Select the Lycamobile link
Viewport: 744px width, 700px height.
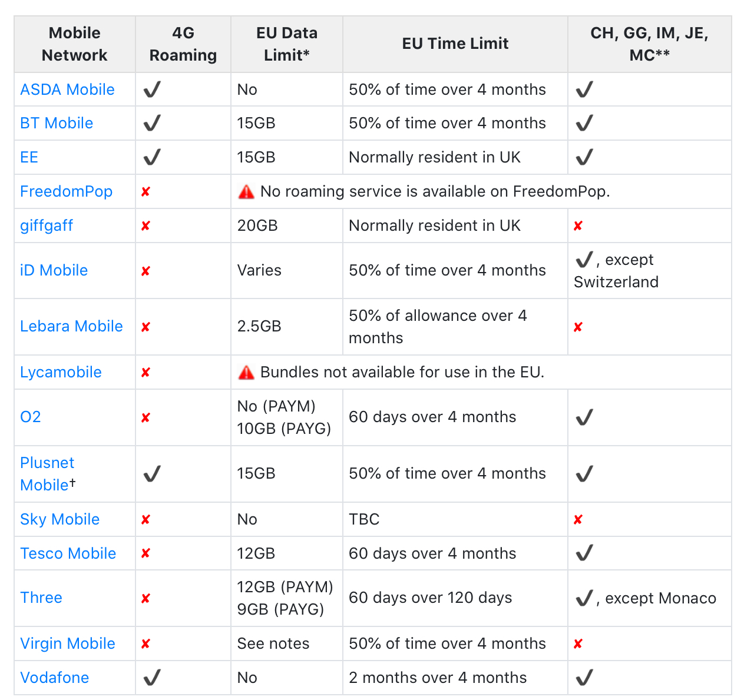pyautogui.click(x=61, y=372)
